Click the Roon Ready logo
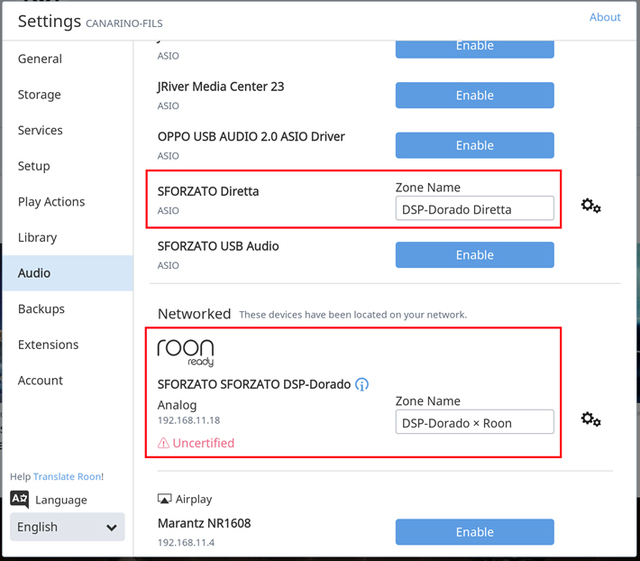Image resolution: width=640 pixels, height=561 pixels. (186, 352)
